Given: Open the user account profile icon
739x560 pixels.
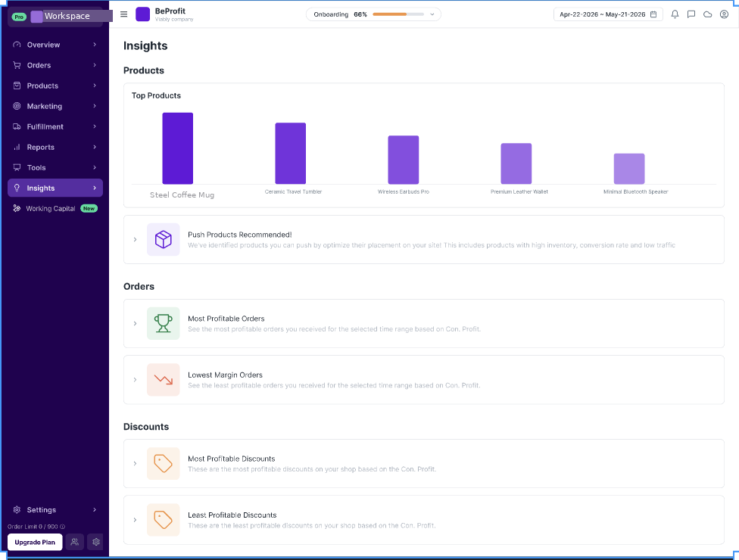Looking at the screenshot, I should click(x=725, y=14).
